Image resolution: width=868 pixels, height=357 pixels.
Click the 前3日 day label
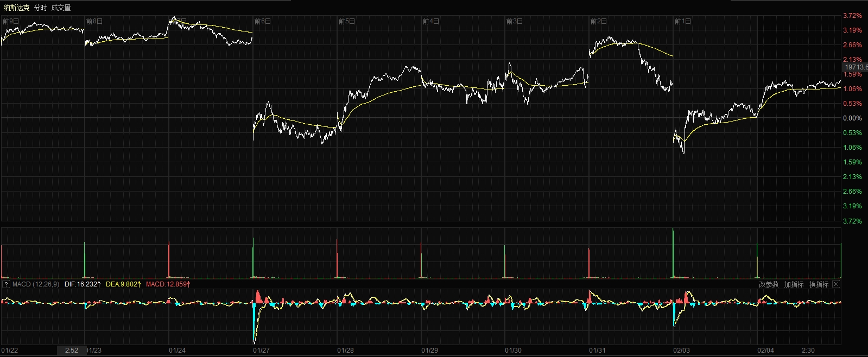(x=515, y=22)
